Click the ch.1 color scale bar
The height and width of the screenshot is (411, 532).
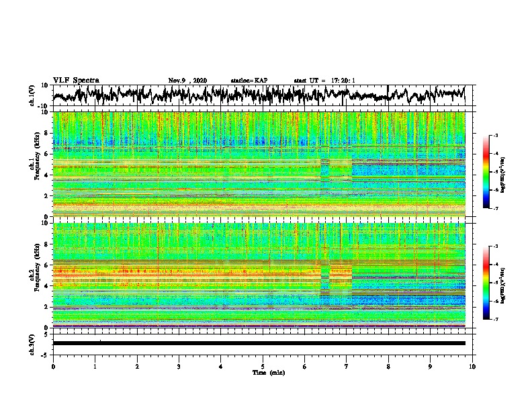[x=486, y=172]
